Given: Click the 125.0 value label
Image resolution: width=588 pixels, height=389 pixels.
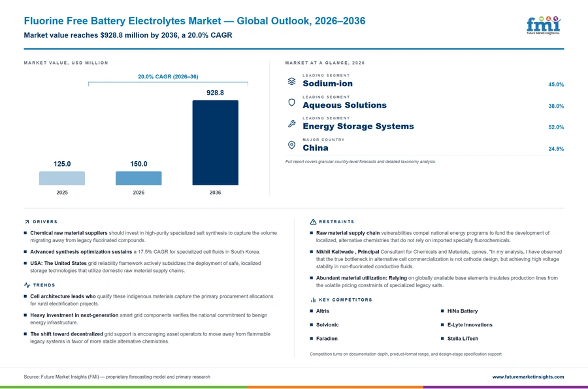Looking at the screenshot, I should [62, 164].
